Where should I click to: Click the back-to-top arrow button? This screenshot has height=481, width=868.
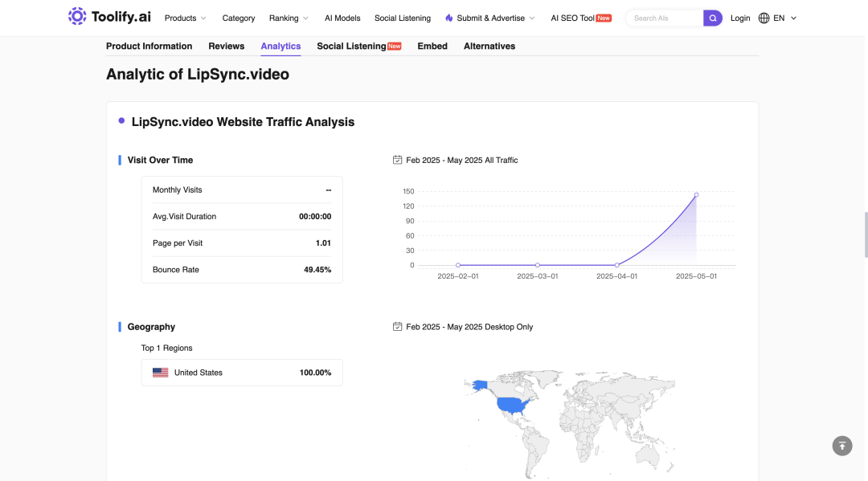pos(842,446)
